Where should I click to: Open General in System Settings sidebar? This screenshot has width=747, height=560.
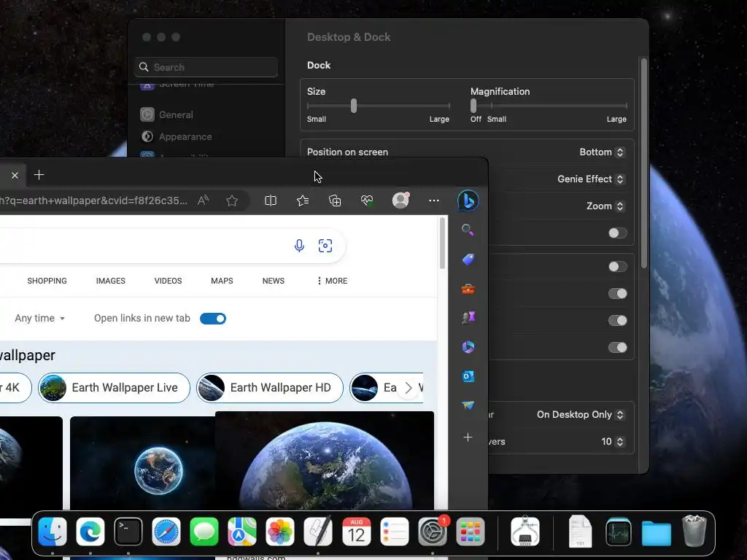167,114
